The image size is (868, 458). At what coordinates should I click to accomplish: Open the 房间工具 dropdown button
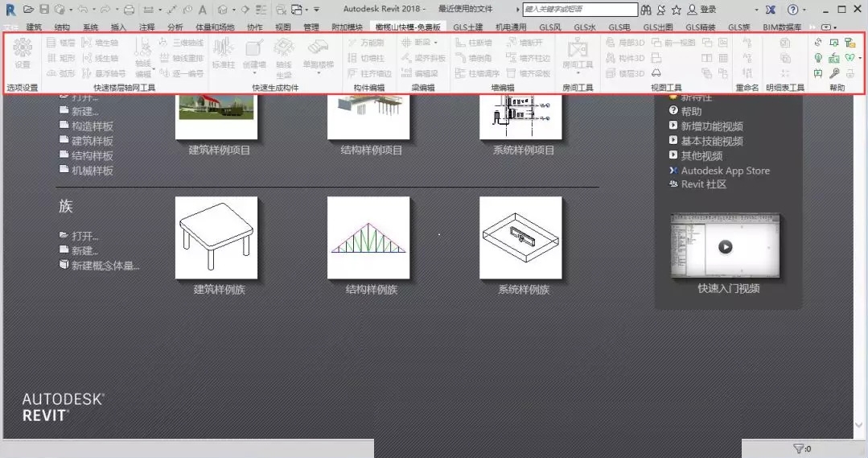coord(578,56)
